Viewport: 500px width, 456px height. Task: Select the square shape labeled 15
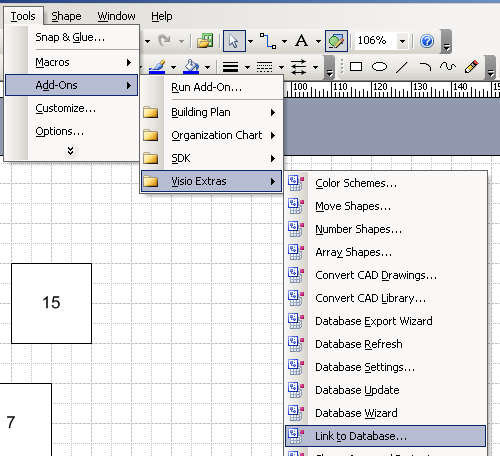pos(51,303)
